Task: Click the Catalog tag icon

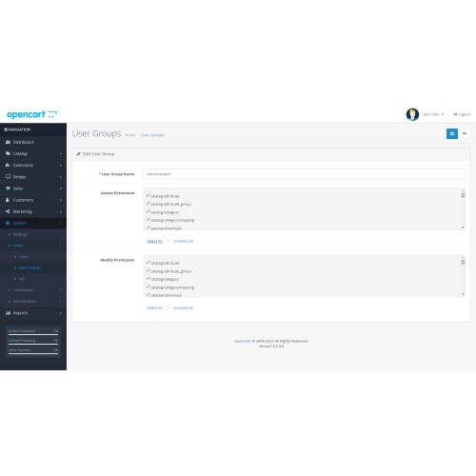Action: (8, 153)
